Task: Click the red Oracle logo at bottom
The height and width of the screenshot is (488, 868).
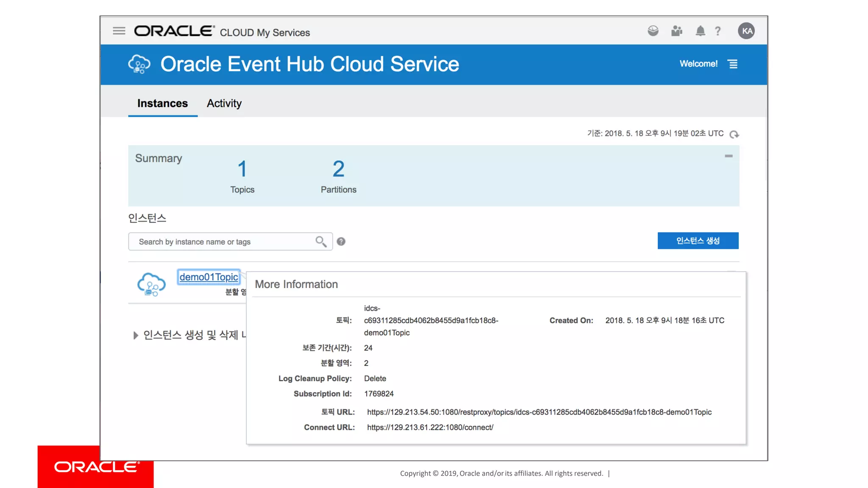Action: 97,467
